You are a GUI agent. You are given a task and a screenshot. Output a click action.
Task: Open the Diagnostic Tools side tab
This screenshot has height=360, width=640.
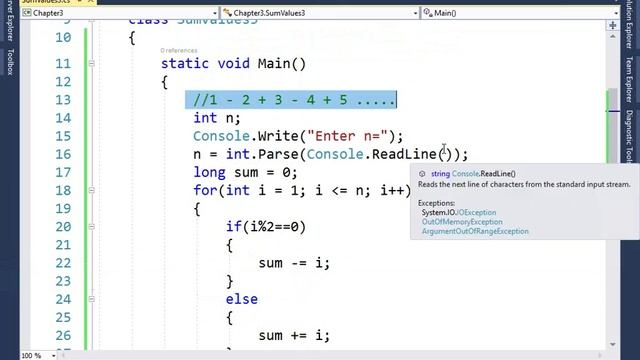tap(629, 136)
